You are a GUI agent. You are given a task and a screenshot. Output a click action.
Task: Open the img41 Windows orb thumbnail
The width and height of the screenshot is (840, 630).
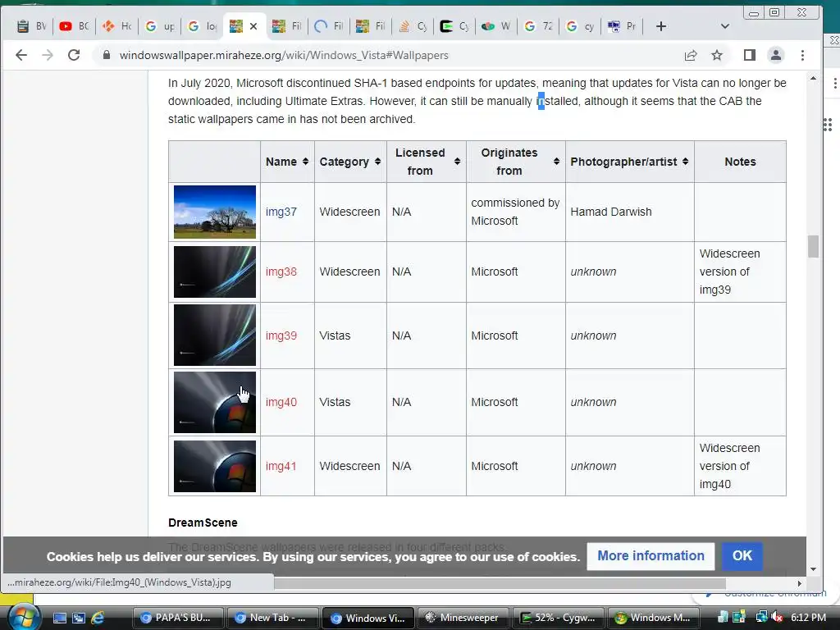click(x=215, y=466)
